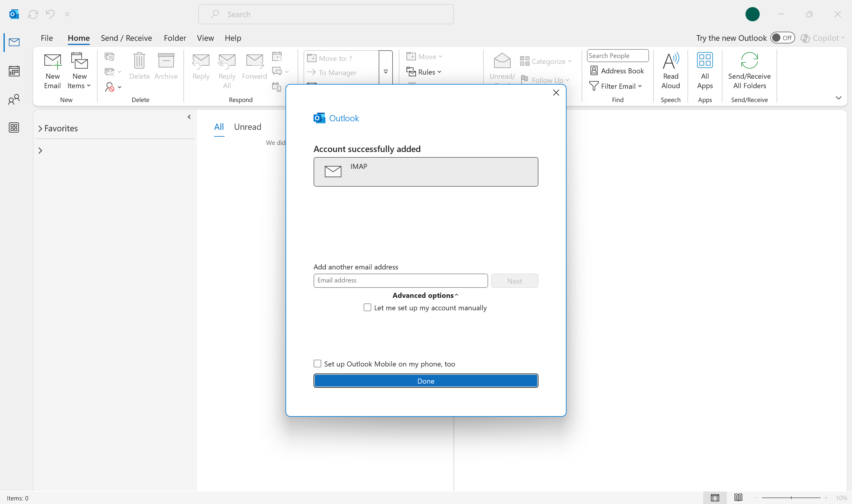The height and width of the screenshot is (504, 852).
Task: Open the Filter Email dropdown
Action: 616,86
